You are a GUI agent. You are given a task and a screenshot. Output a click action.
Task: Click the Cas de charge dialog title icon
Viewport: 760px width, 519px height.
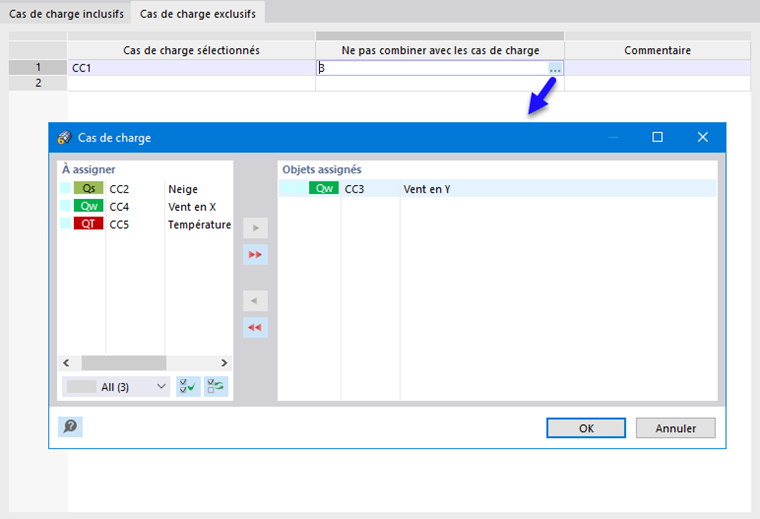64,138
